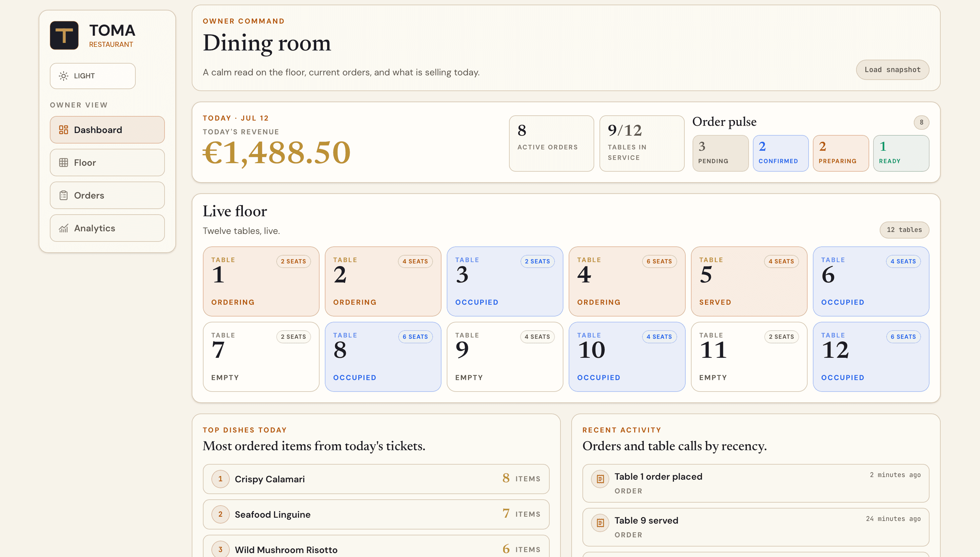
Task: Click the Tables in Service stat card
Action: click(x=642, y=144)
